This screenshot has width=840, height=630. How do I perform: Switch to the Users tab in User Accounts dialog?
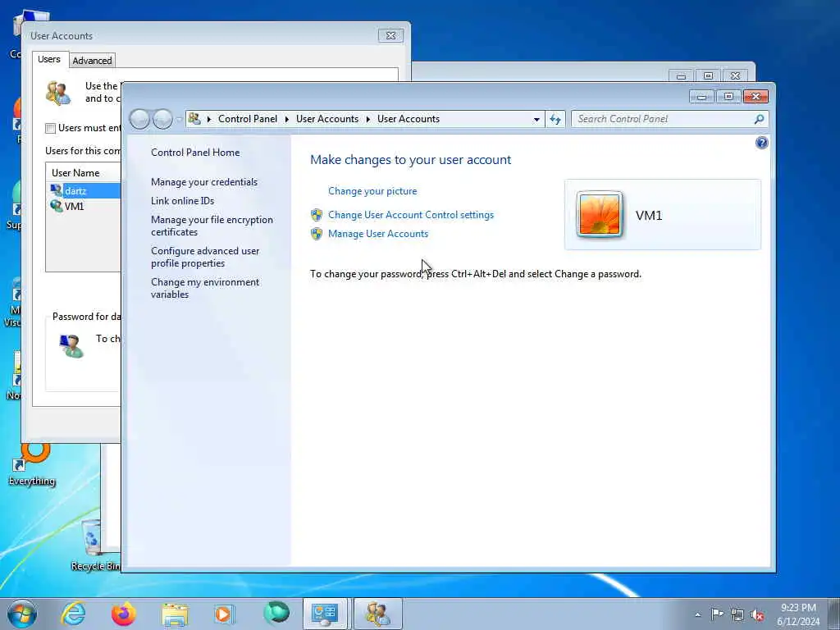click(48, 59)
